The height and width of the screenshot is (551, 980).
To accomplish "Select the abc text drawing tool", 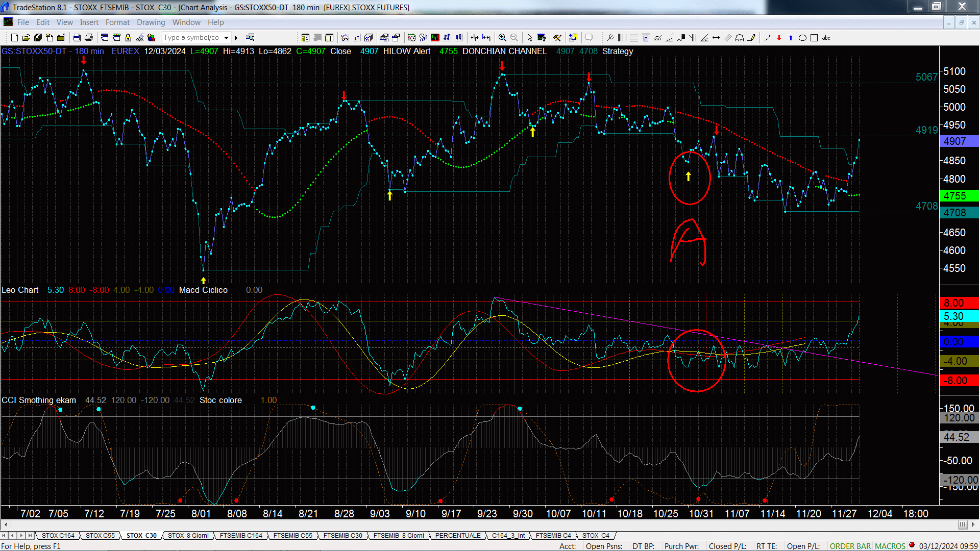I will click(x=826, y=38).
